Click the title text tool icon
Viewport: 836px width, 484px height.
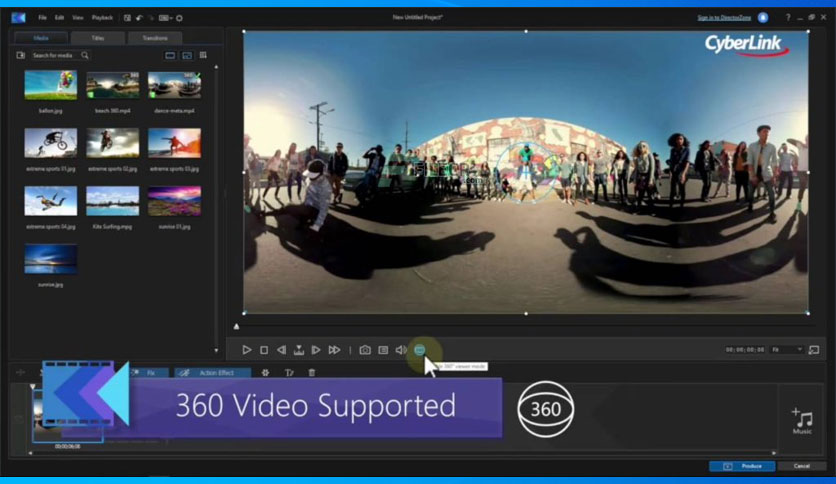[x=289, y=373]
